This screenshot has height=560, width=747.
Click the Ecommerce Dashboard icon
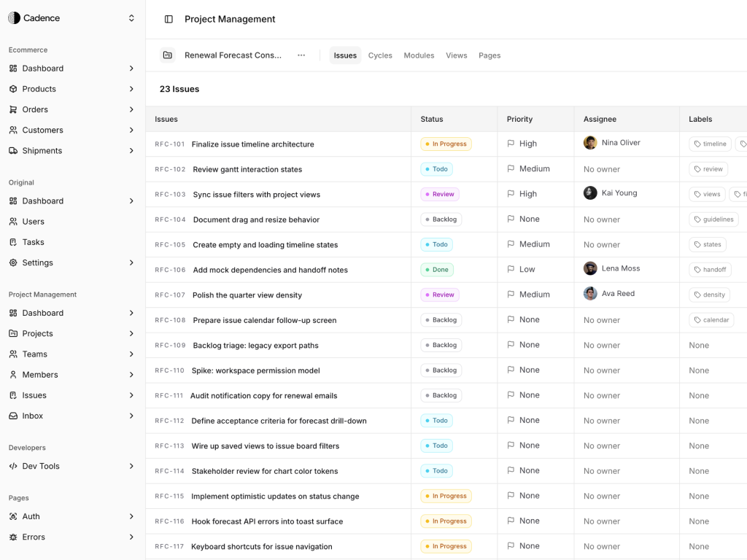tap(13, 69)
